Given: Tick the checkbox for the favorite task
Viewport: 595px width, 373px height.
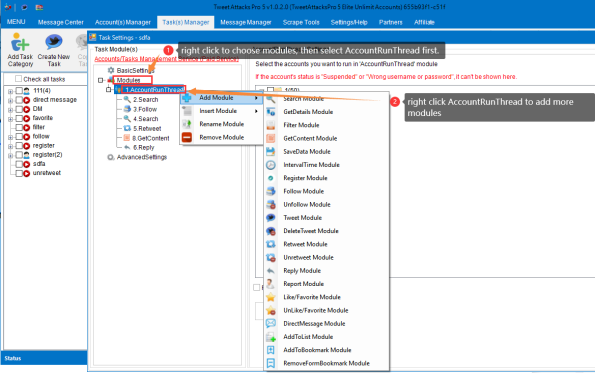Looking at the screenshot, I should [x=19, y=118].
